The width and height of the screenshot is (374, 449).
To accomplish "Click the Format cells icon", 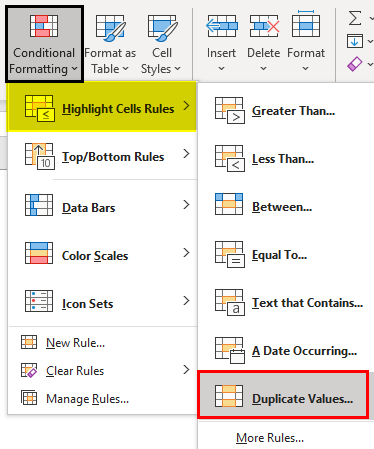I will (x=306, y=24).
